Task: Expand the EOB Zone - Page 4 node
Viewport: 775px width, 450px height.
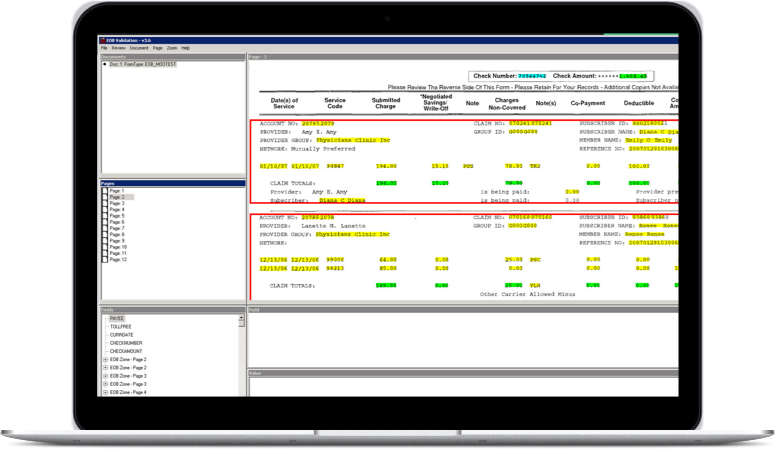Action: (105, 392)
